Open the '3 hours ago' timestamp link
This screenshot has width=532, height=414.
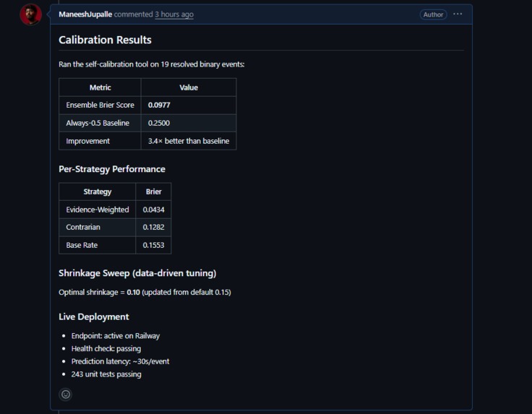(174, 14)
